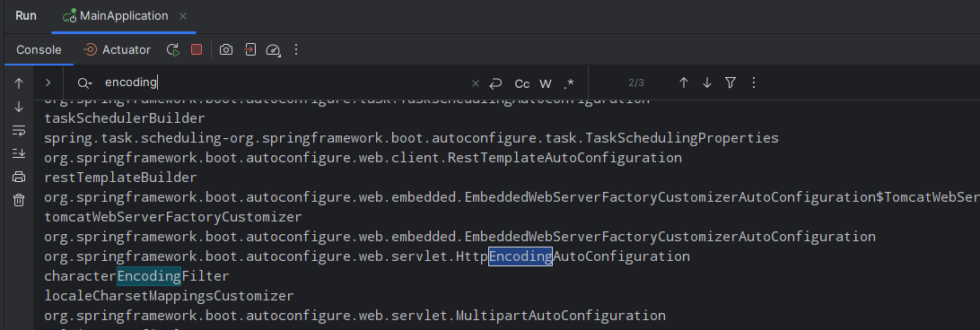Click the characterEncodingFilter console line

click(x=137, y=275)
